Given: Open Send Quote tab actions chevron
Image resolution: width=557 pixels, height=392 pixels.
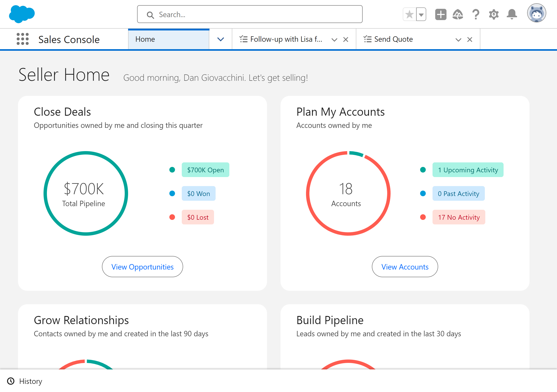Looking at the screenshot, I should pos(458,39).
